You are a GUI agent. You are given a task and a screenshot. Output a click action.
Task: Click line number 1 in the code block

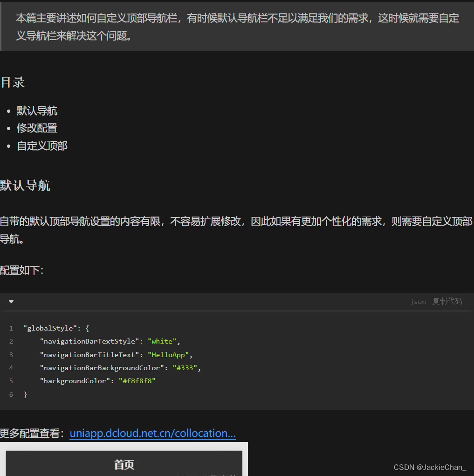point(11,328)
